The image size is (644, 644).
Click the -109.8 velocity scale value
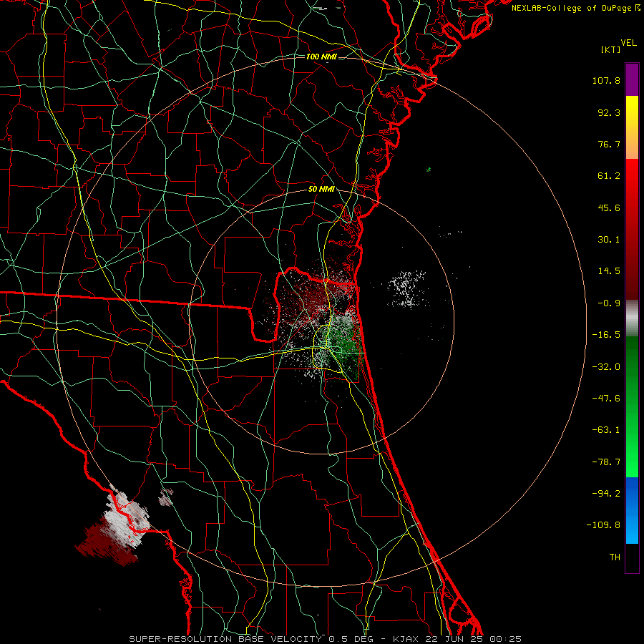[x=603, y=525]
